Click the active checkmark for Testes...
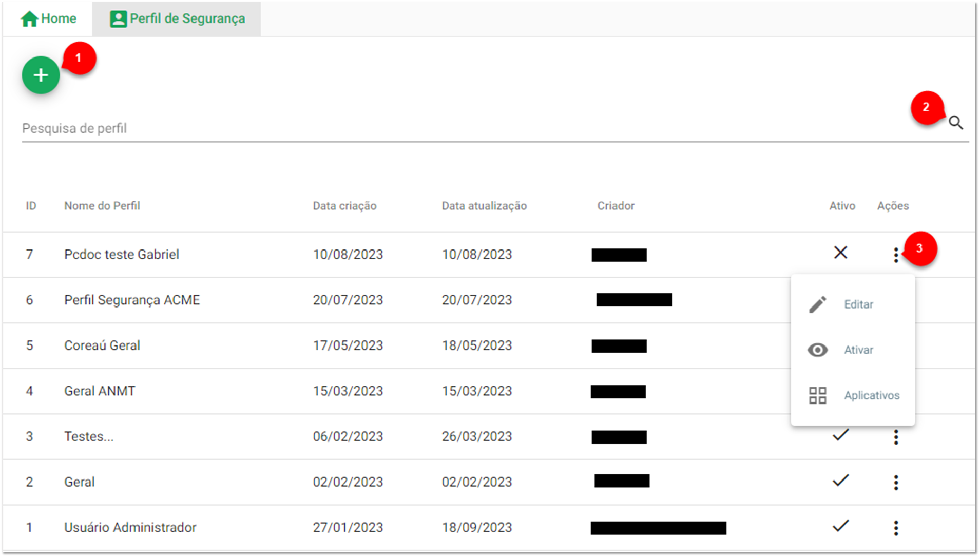The image size is (980, 557). pos(840,435)
